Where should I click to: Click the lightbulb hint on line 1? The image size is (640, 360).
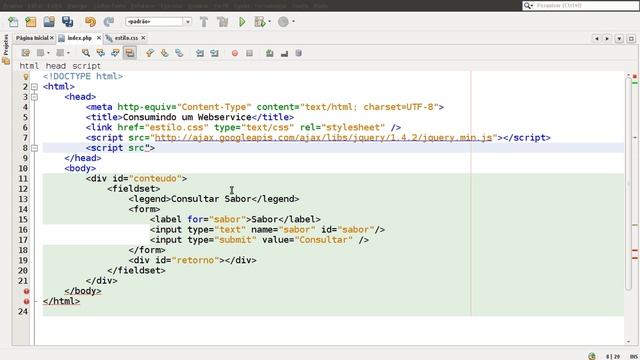(26, 76)
